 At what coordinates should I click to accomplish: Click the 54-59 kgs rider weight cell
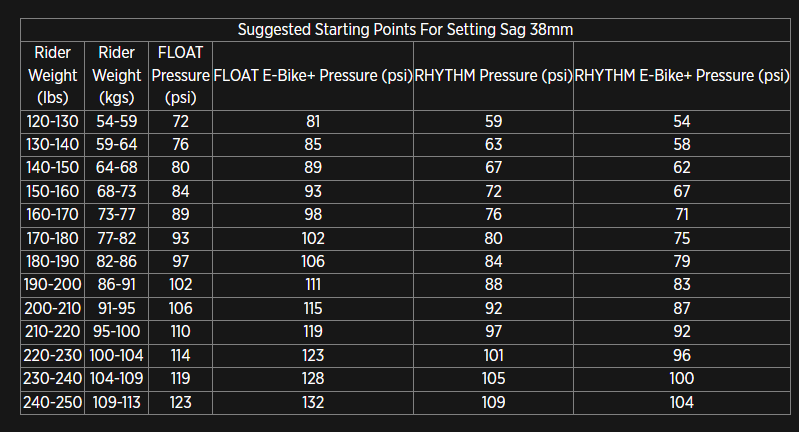(x=117, y=121)
